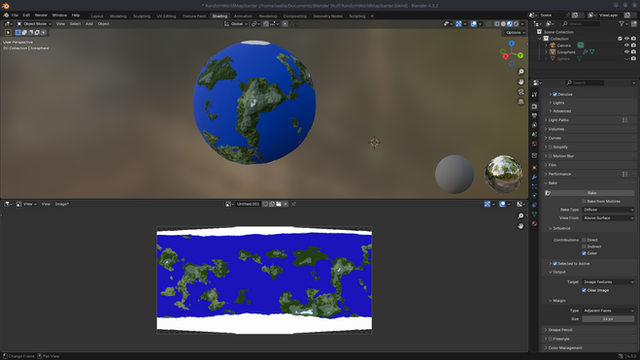Screen dimensions: 640x360
Task: Open the File menu
Action: (x=15, y=15)
